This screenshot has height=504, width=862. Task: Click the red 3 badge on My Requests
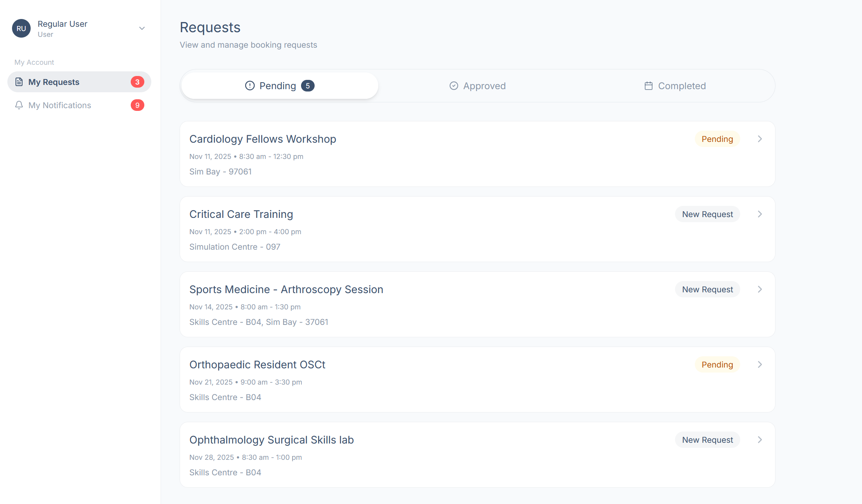click(x=137, y=82)
